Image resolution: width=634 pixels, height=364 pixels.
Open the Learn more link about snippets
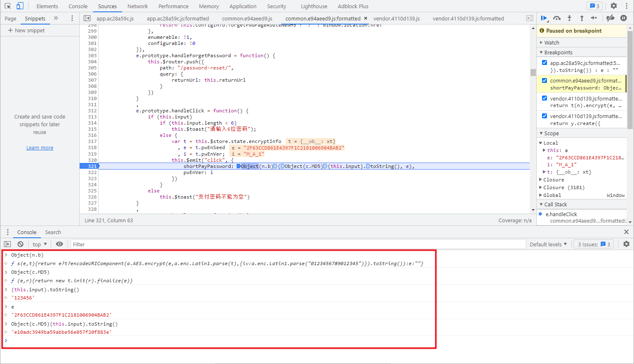click(x=40, y=147)
